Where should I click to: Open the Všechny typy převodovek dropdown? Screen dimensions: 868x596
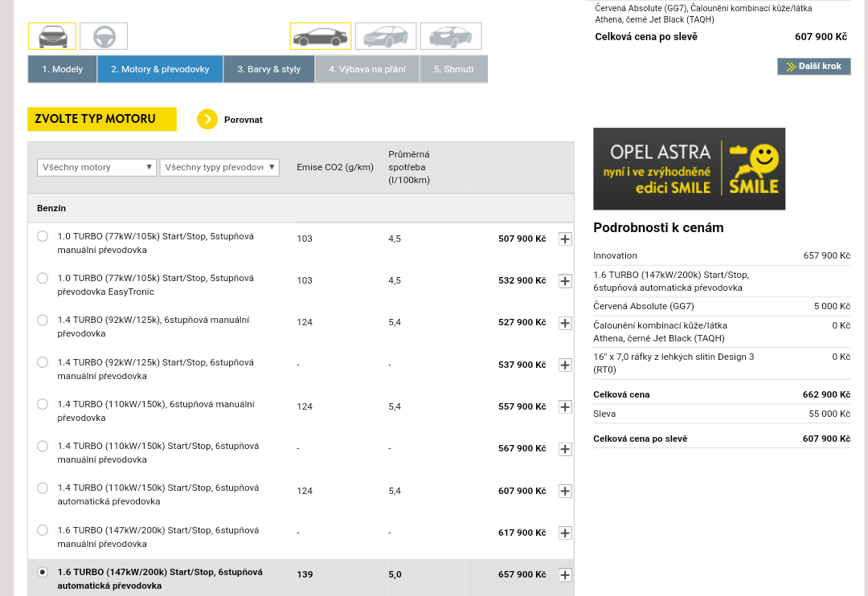click(219, 167)
